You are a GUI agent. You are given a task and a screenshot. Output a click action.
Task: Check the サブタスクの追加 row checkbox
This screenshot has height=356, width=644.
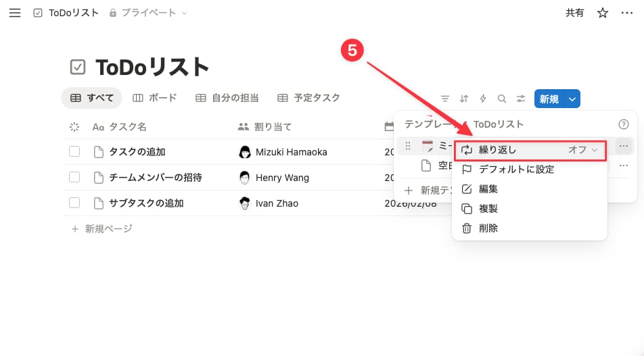click(74, 203)
